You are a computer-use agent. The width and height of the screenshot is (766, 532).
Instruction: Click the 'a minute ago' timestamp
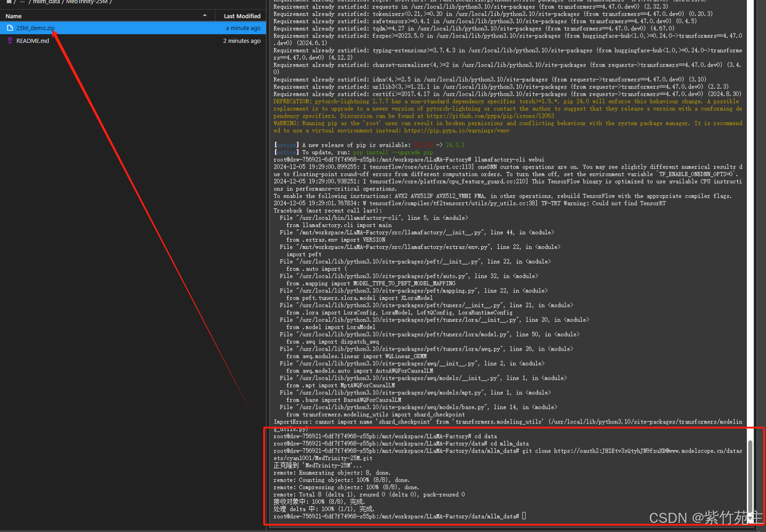(243, 28)
